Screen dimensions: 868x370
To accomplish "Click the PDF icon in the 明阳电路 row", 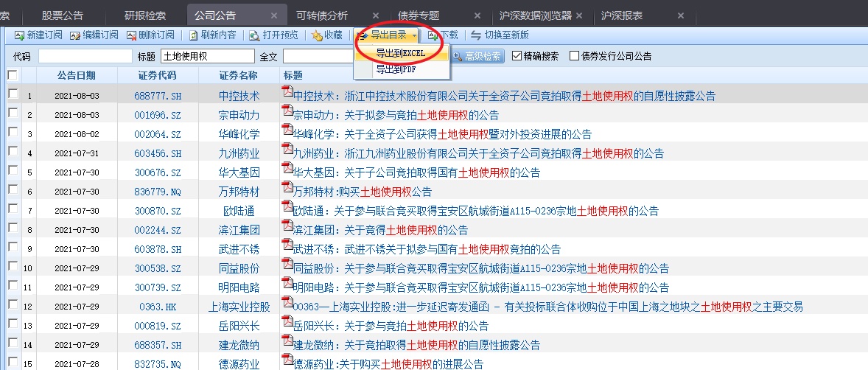I will (x=287, y=284).
